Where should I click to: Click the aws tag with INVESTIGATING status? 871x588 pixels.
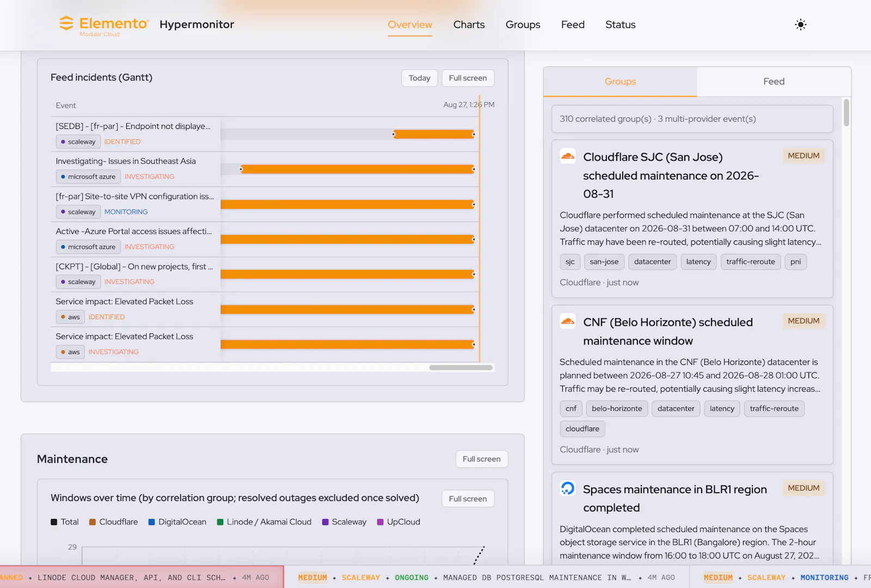[x=70, y=352]
